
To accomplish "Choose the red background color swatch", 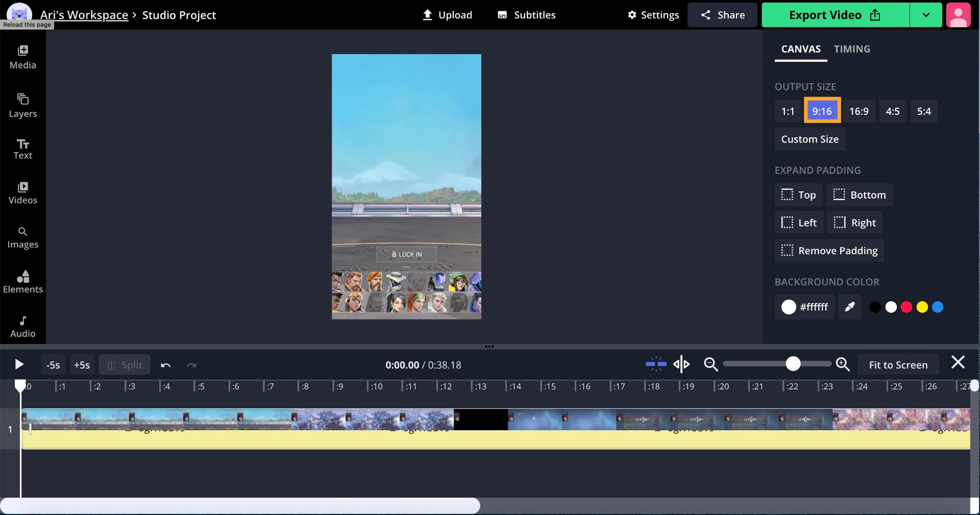I will 906,307.
